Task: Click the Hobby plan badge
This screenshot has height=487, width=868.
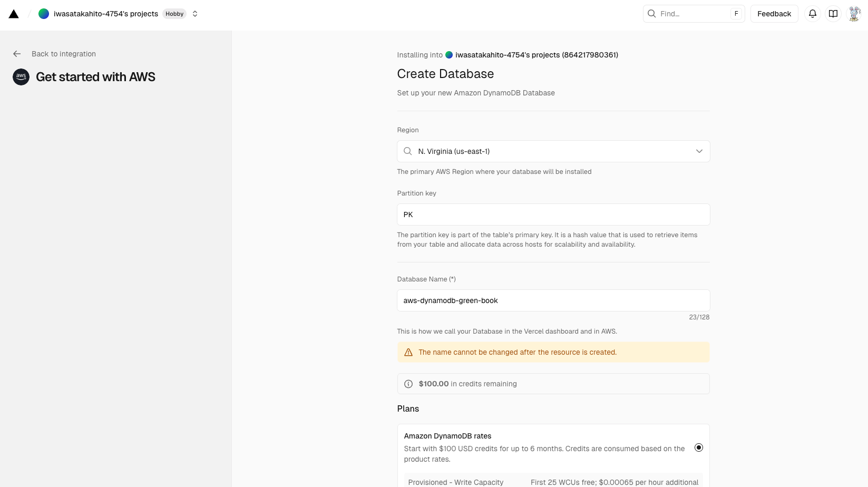Action: [174, 14]
